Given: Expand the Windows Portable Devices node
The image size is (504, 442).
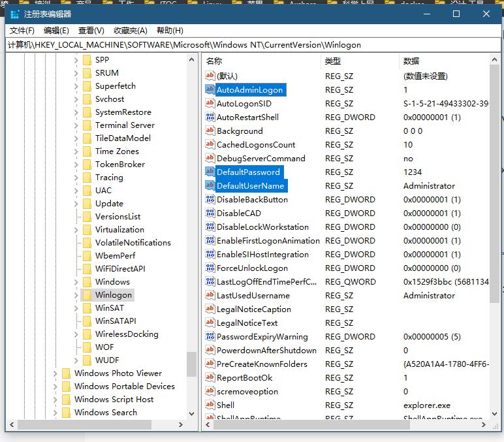Looking at the screenshot, I should click(55, 387).
